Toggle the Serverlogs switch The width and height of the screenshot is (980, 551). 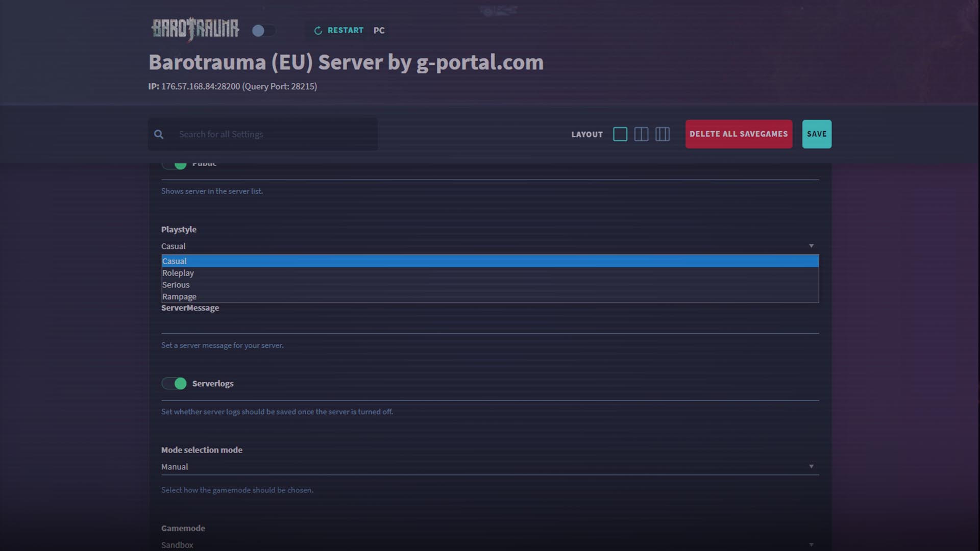coord(175,383)
